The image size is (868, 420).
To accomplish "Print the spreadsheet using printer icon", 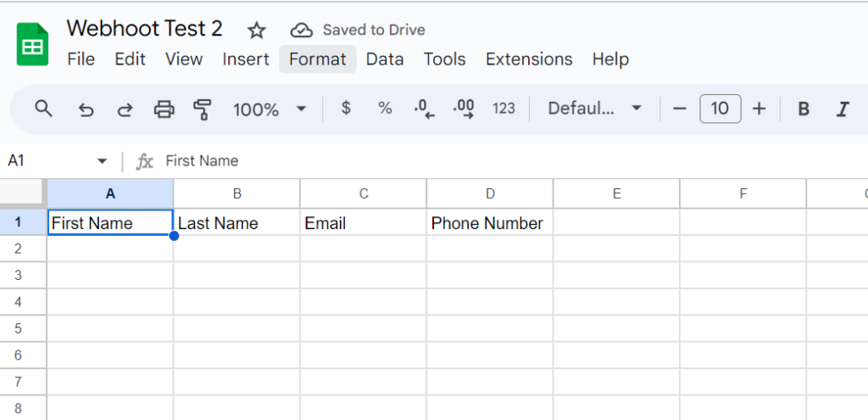I will point(164,109).
